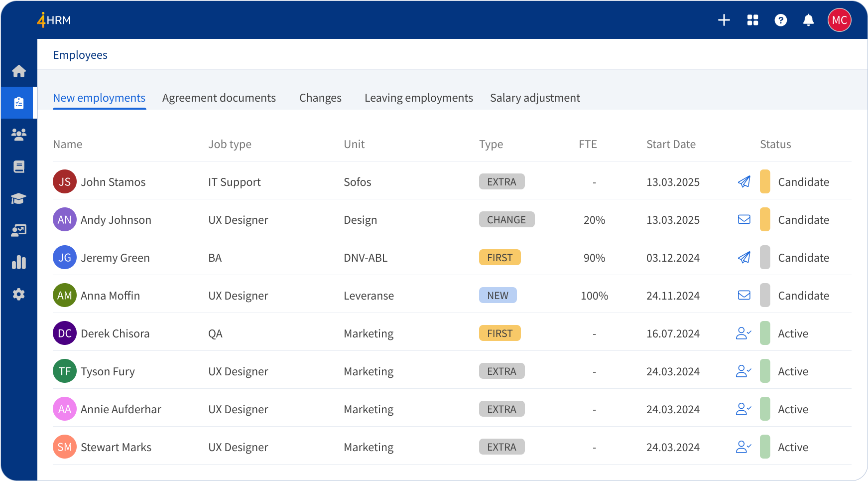The image size is (868, 481).
Task: Sort by Job type column header
Action: [230, 144]
